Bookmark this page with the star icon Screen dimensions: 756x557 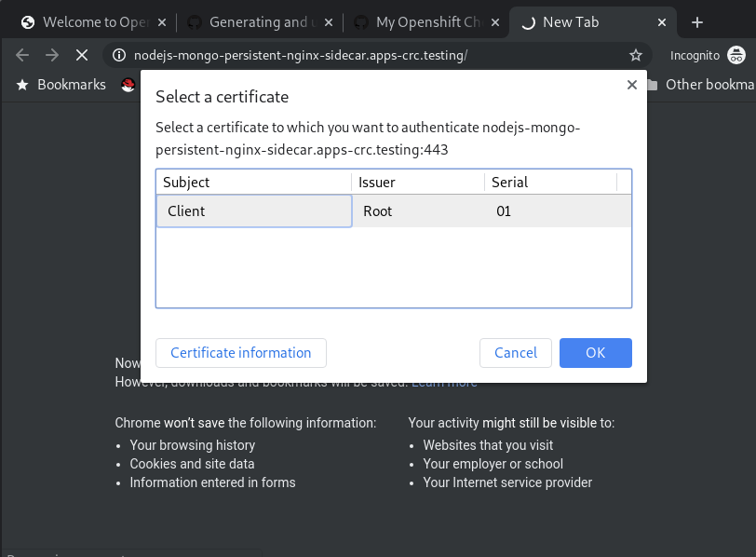click(636, 56)
